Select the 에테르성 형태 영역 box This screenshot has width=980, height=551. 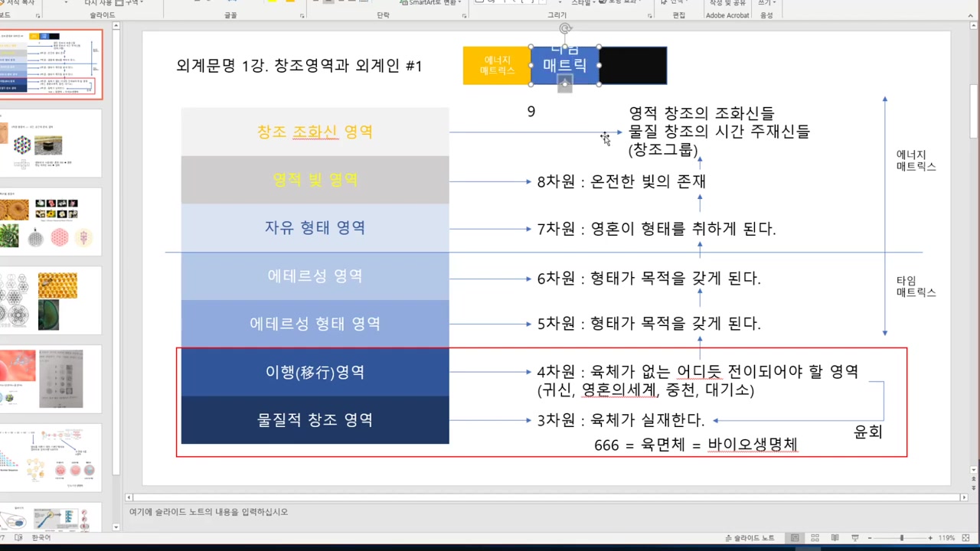[315, 324]
